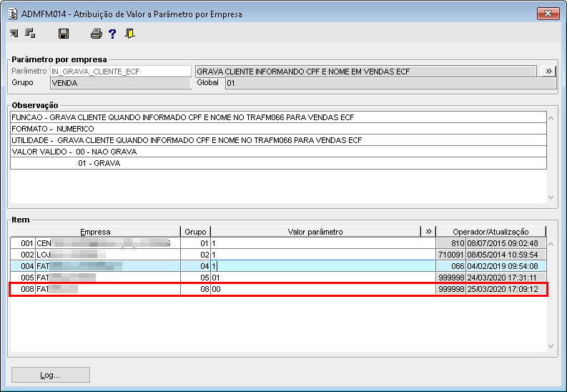Click date cell 25/03/2020 17:09:12
The height and width of the screenshot is (392, 567).
point(506,289)
